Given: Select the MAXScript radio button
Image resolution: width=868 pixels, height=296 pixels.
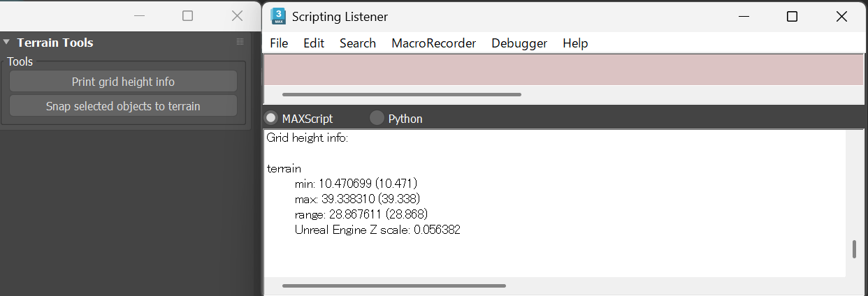Looking at the screenshot, I should click(270, 118).
